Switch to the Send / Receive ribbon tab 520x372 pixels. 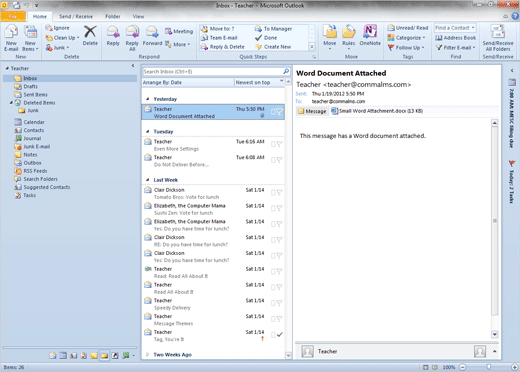76,16
